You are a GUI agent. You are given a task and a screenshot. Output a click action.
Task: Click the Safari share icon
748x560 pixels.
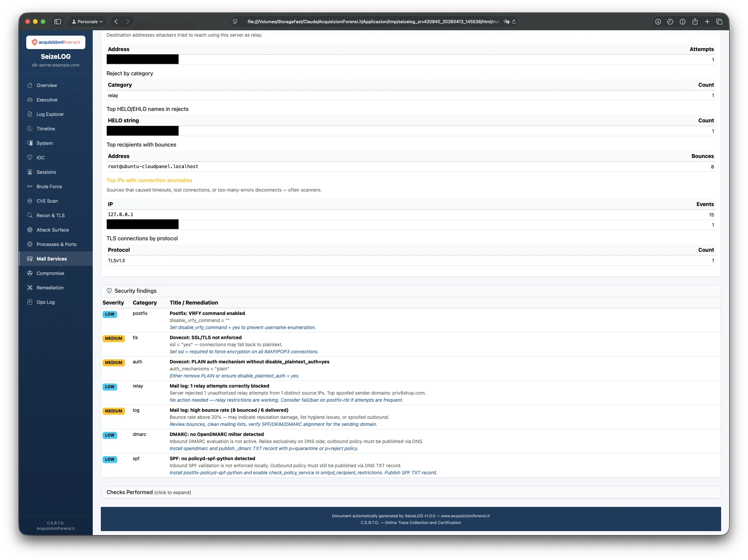click(695, 21)
